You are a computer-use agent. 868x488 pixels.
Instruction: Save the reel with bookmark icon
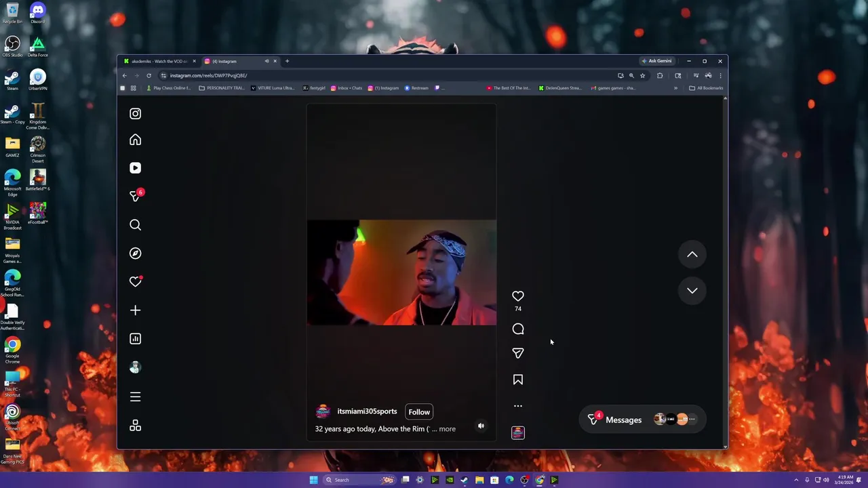[518, 380]
